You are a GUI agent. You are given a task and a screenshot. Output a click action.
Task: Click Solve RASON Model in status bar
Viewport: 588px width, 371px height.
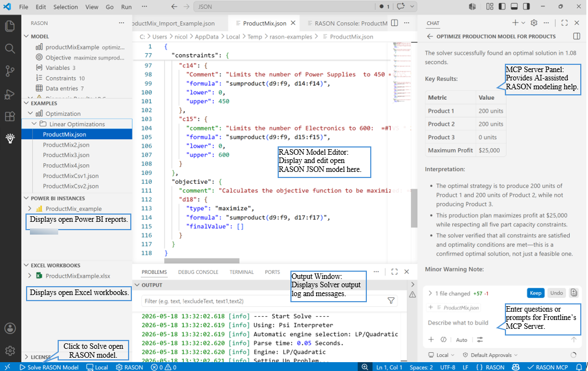pos(49,367)
